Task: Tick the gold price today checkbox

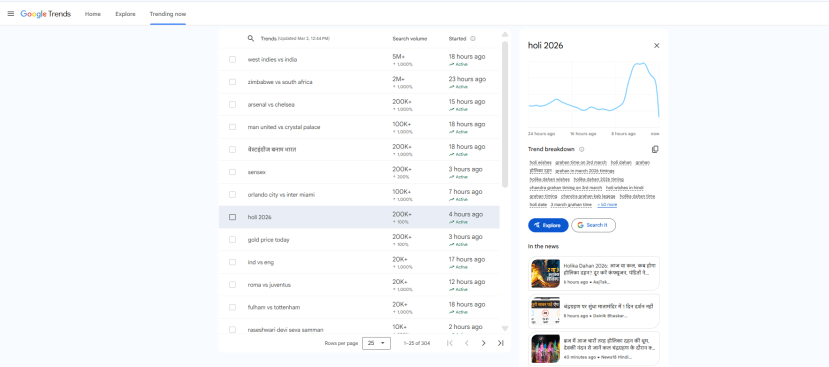Action: click(233, 240)
